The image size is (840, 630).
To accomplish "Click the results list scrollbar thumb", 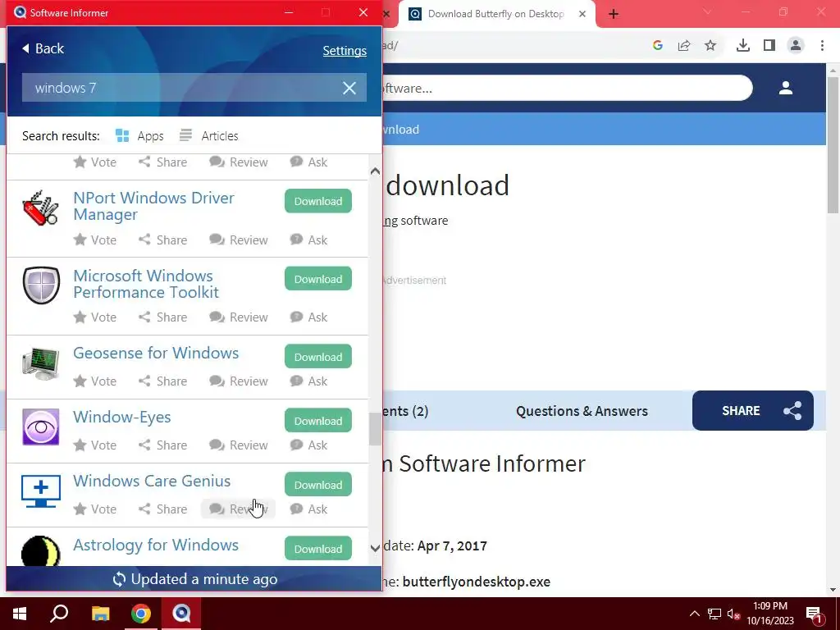I will tap(375, 429).
